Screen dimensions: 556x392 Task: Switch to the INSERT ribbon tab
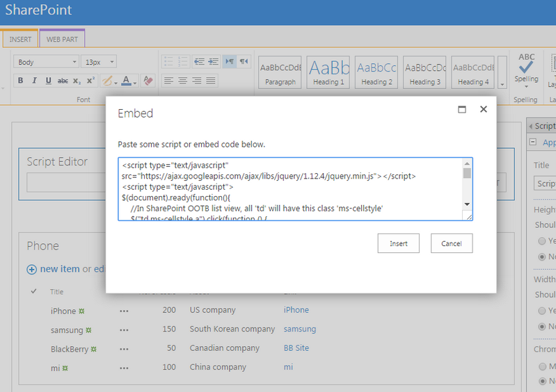point(20,40)
